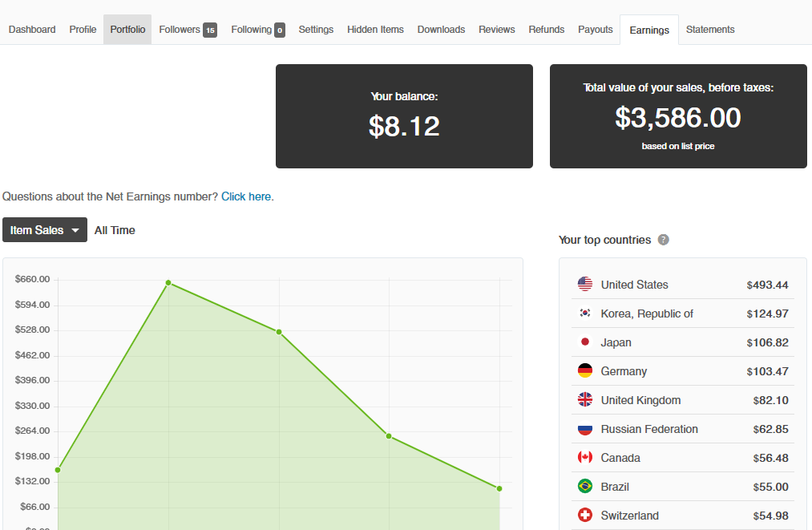Open the Refunds tab

(x=547, y=30)
